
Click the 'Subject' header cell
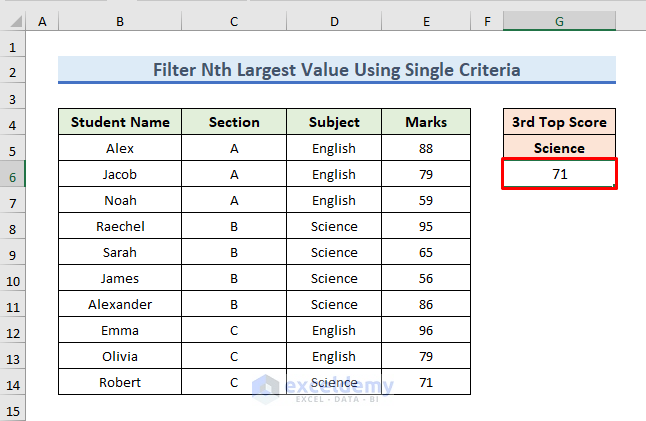tap(334, 123)
